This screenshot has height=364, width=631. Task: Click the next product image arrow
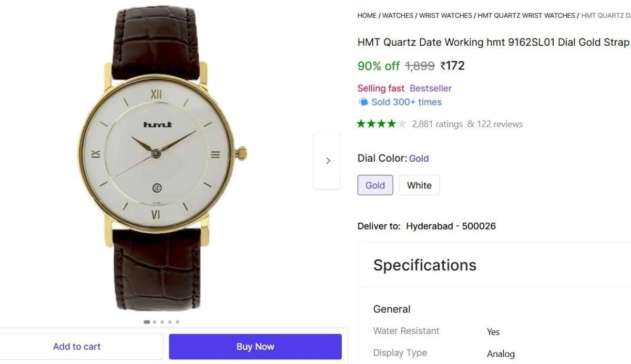pyautogui.click(x=327, y=160)
